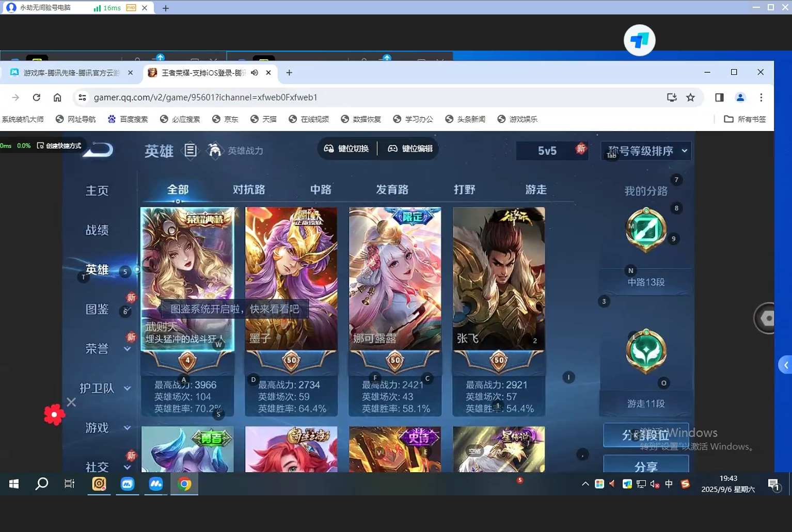
Task: Reload the browser page
Action: tap(36, 98)
